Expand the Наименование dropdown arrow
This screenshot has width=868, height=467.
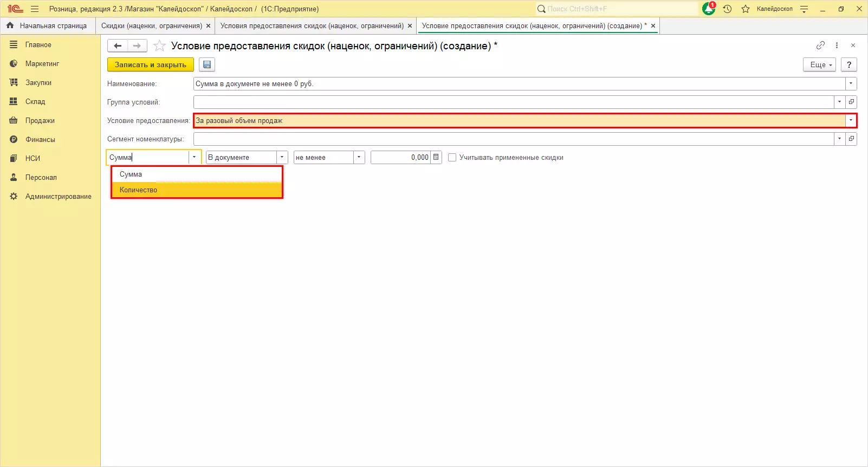click(851, 83)
